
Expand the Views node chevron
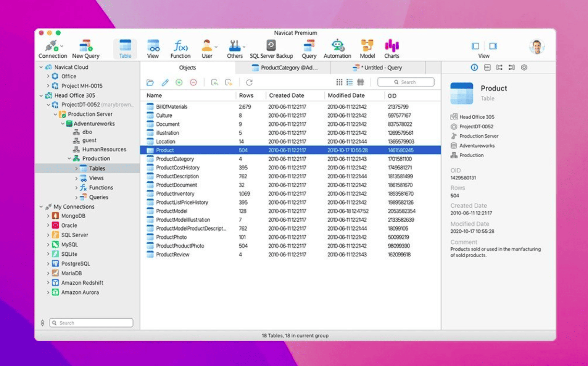76,178
